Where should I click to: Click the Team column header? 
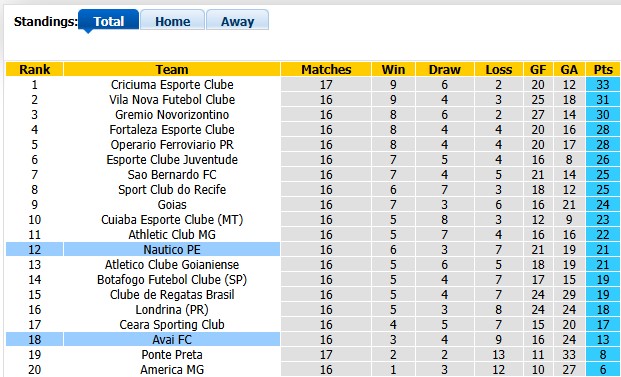coord(172,69)
